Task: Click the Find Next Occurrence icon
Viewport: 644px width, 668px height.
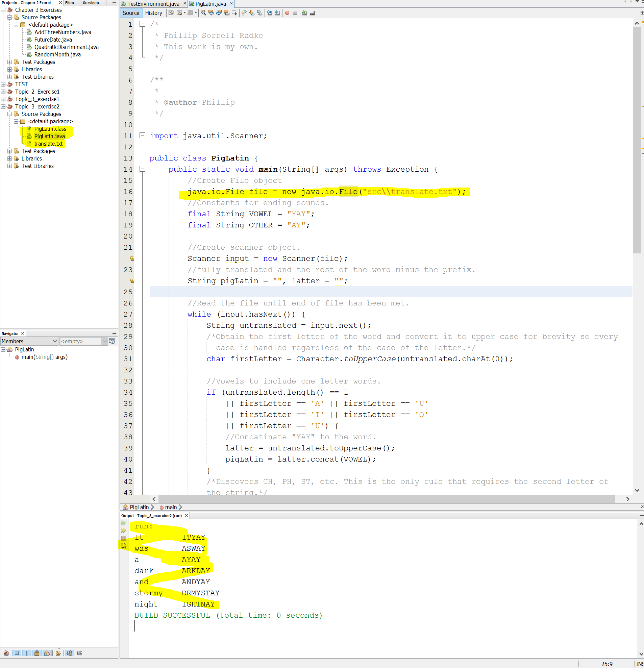Action: 219,13
